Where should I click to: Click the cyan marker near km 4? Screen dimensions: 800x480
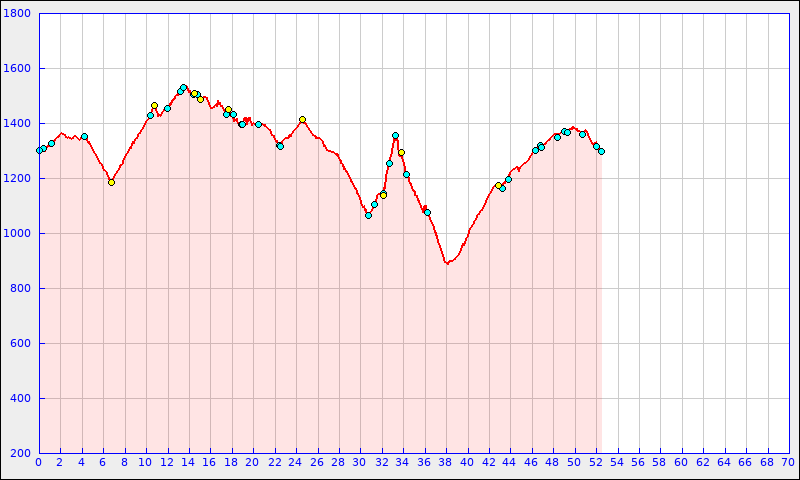click(x=84, y=136)
